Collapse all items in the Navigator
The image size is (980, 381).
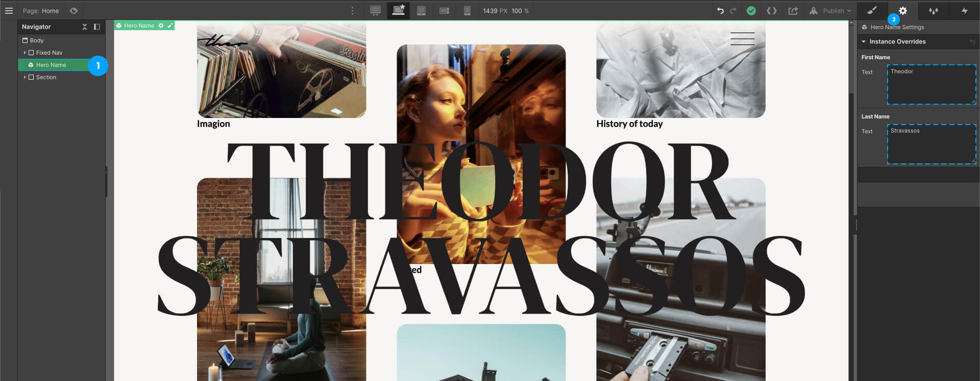coord(85,27)
